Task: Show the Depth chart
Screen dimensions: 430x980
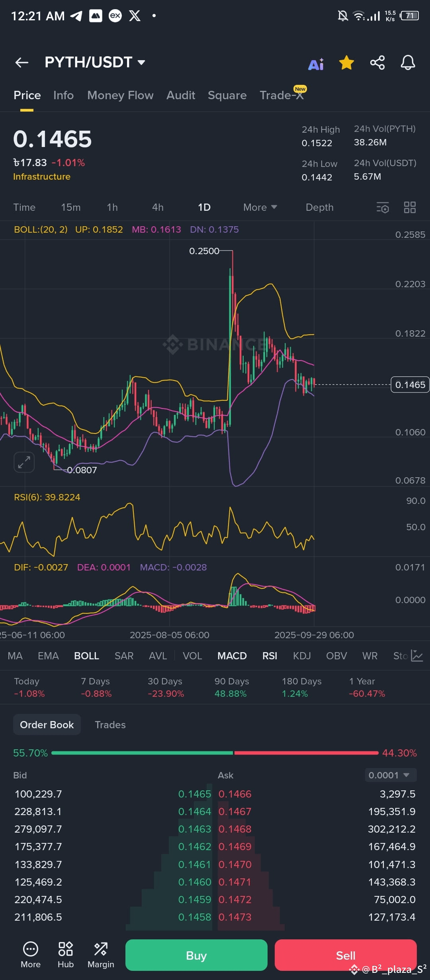Action: [320, 208]
